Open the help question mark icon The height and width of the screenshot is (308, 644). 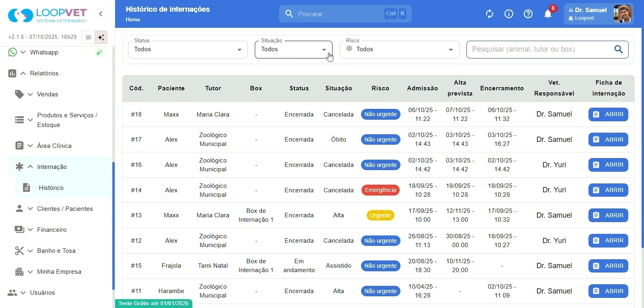[x=528, y=14]
